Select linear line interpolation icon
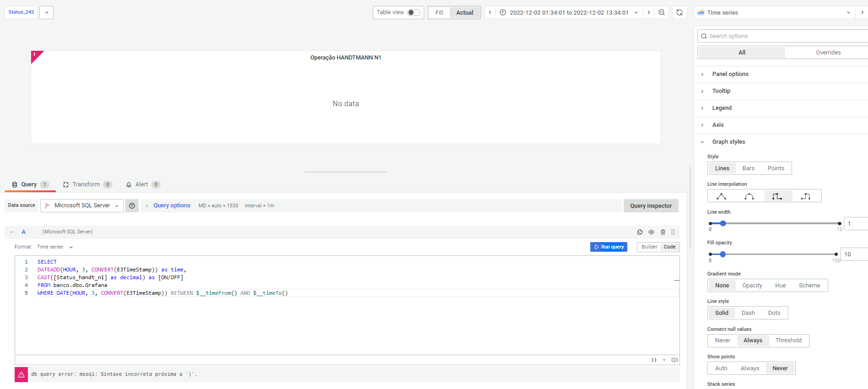Image resolution: width=868 pixels, height=389 pixels. pyautogui.click(x=722, y=196)
